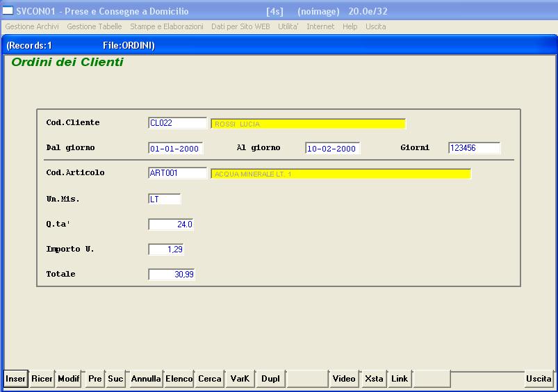This screenshot has width=558, height=392.
Task: Duplicate record with Dupl button
Action: [270, 379]
